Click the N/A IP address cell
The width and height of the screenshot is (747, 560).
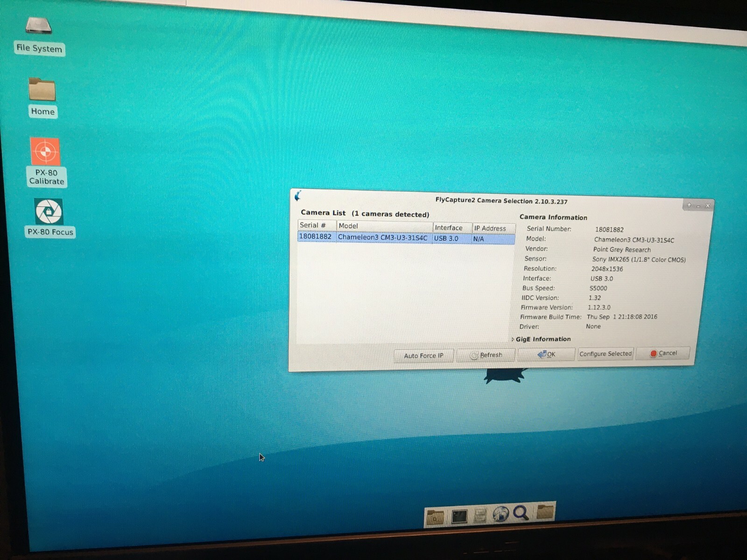479,239
